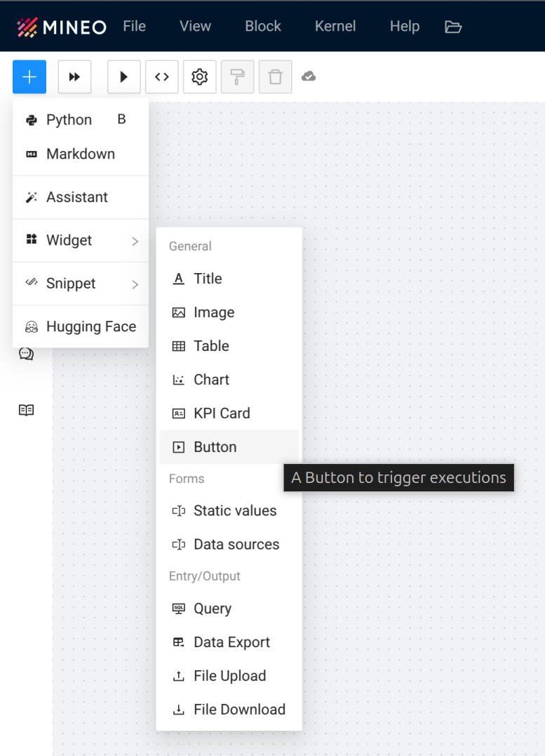Run all blocks with fast-forward icon

74,77
